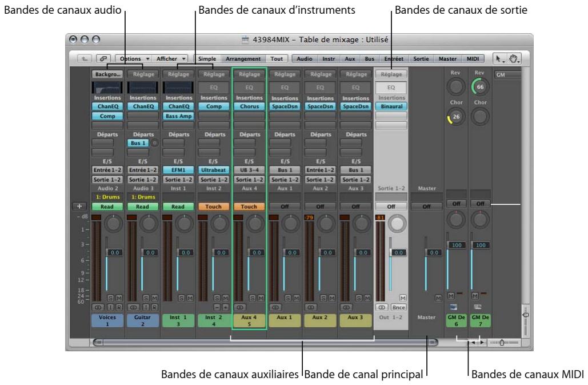Viewport: 588px width, 385px height.
Task: Click the pan knob on Voices channel
Action: (113, 223)
